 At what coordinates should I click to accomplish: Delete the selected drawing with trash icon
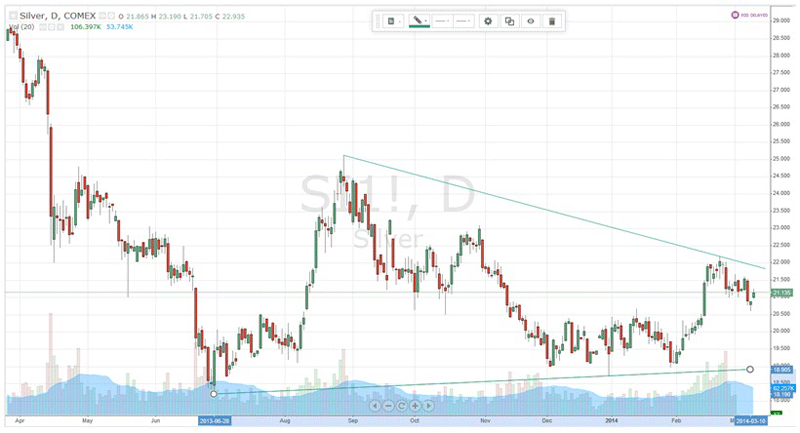[x=552, y=21]
